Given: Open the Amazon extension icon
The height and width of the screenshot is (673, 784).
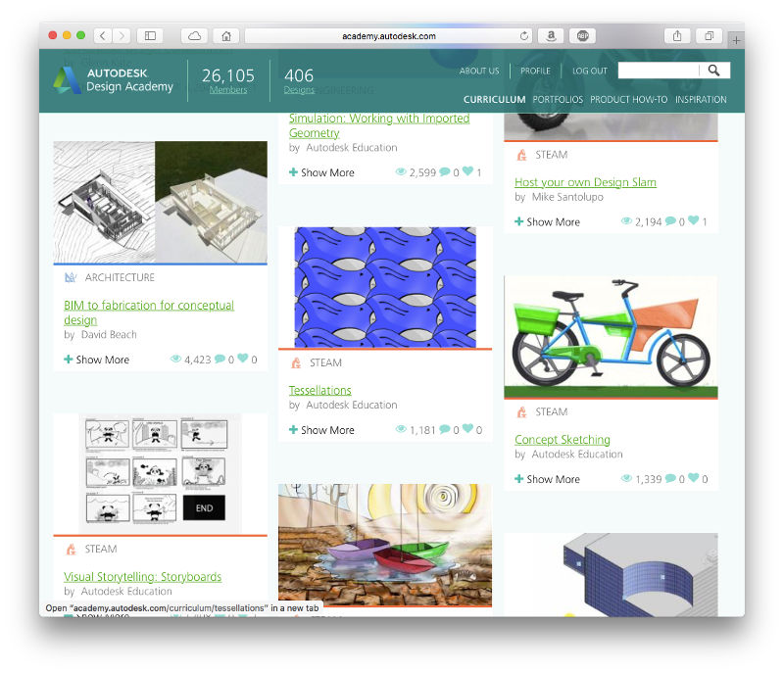Looking at the screenshot, I should [551, 35].
